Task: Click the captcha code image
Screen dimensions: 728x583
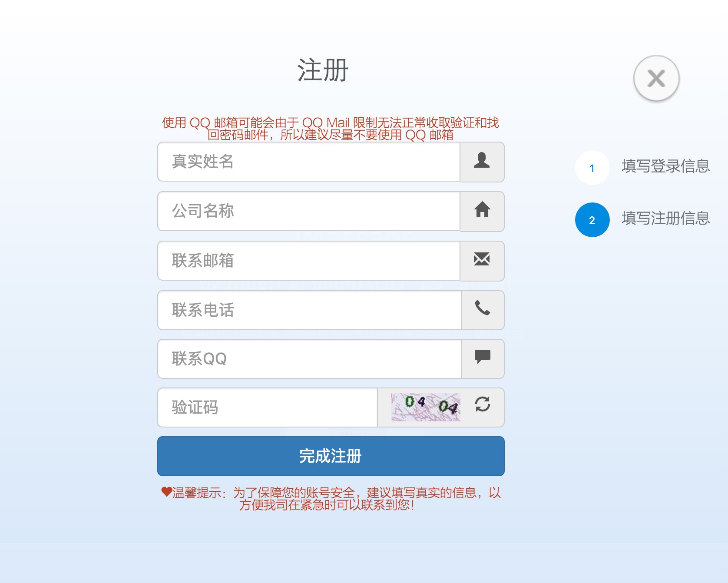Action: point(426,407)
